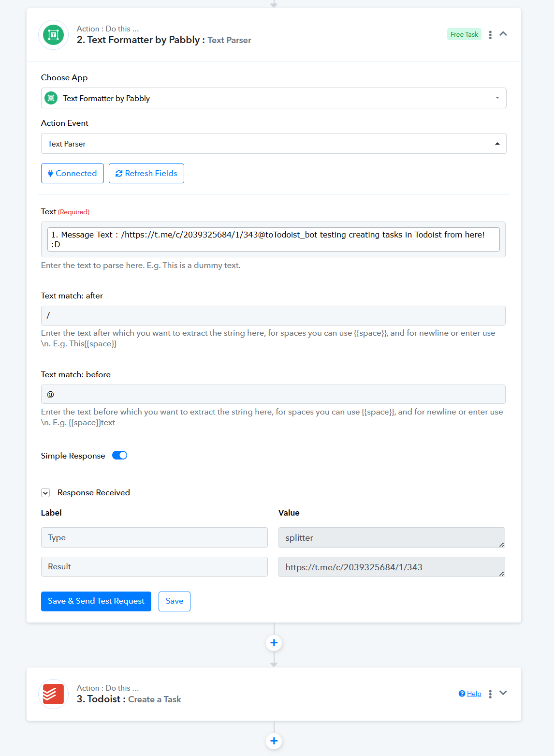554x756 pixels.
Task: Collapse the Response Received section
Action: (45, 493)
